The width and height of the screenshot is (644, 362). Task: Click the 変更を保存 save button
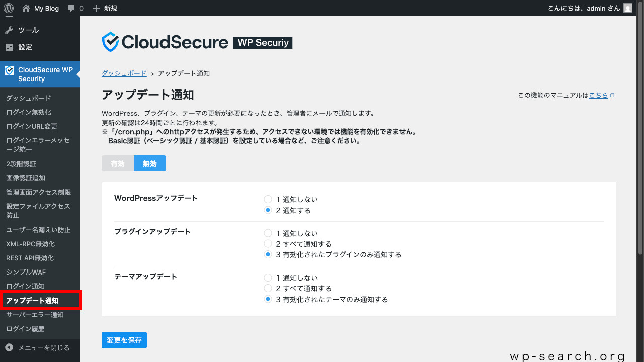pos(124,340)
